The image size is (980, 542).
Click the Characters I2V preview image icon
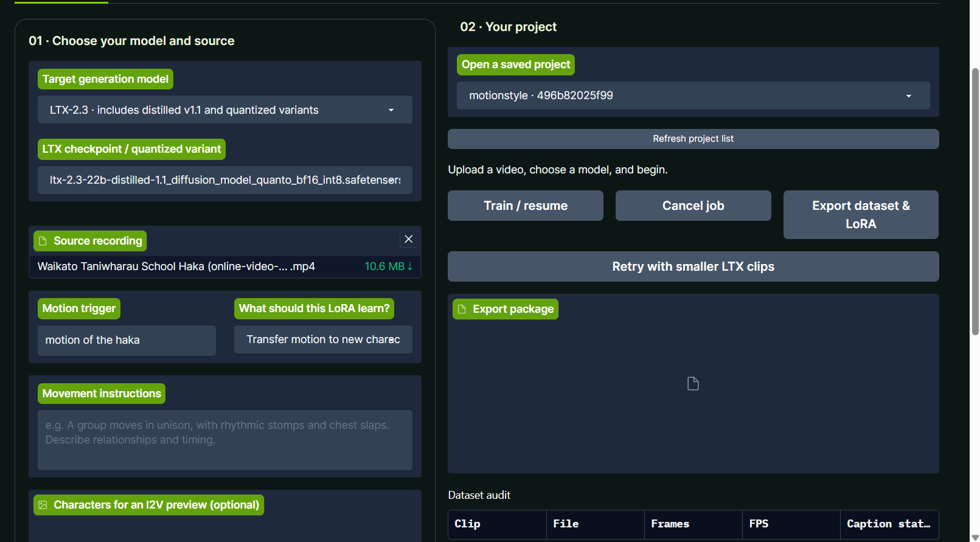(x=43, y=505)
